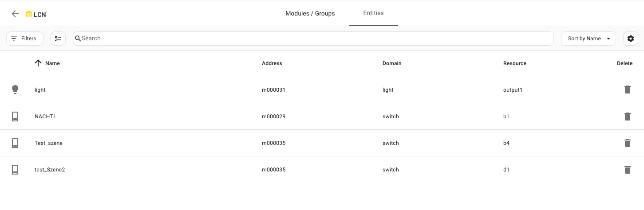
Task: Open the Filters panel
Action: pyautogui.click(x=25, y=39)
